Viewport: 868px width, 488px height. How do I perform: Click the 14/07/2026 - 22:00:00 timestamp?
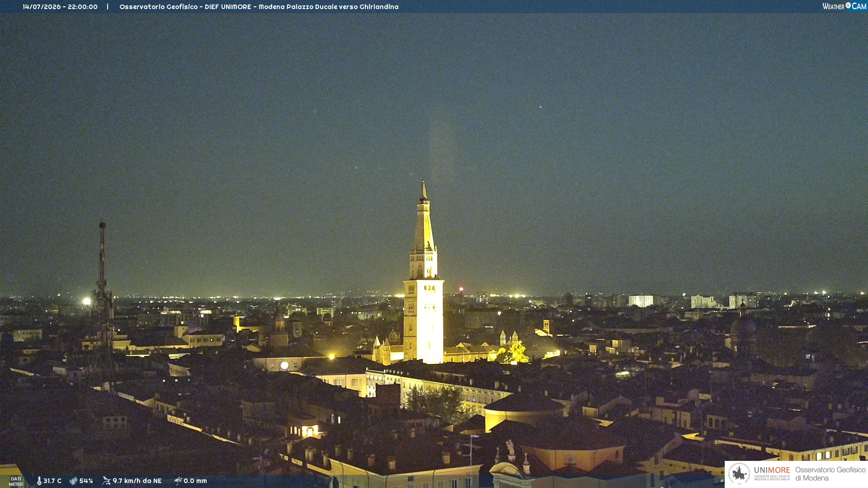[60, 7]
